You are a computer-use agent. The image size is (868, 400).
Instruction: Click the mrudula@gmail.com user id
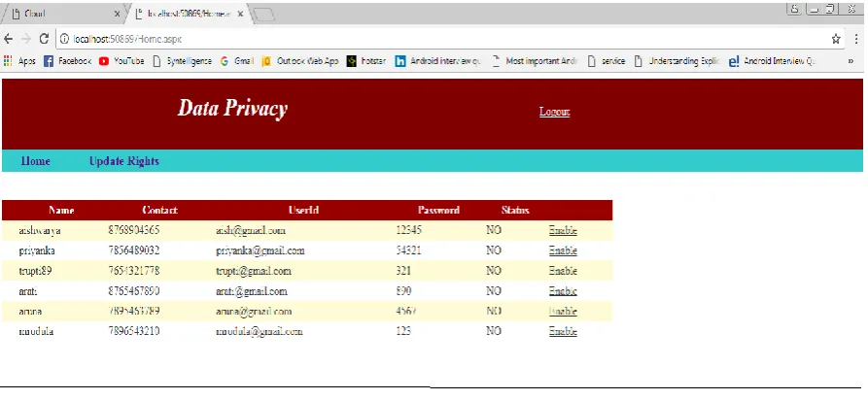(x=260, y=331)
